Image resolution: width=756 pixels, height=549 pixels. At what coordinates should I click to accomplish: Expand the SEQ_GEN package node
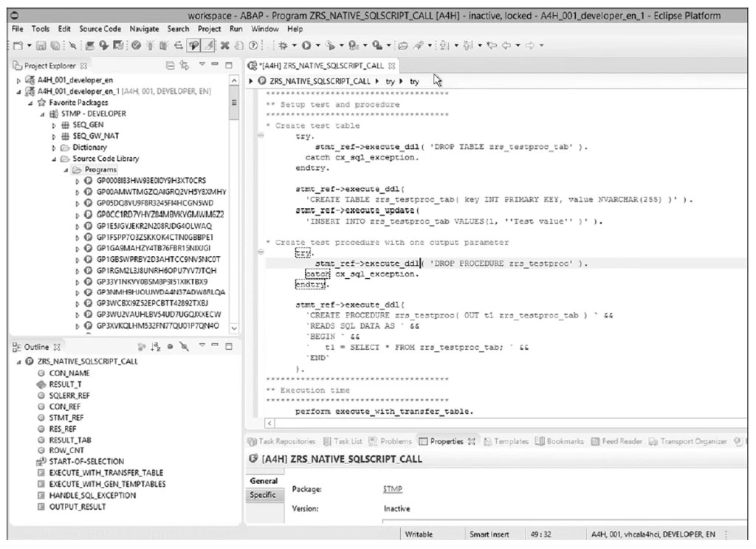(53, 125)
